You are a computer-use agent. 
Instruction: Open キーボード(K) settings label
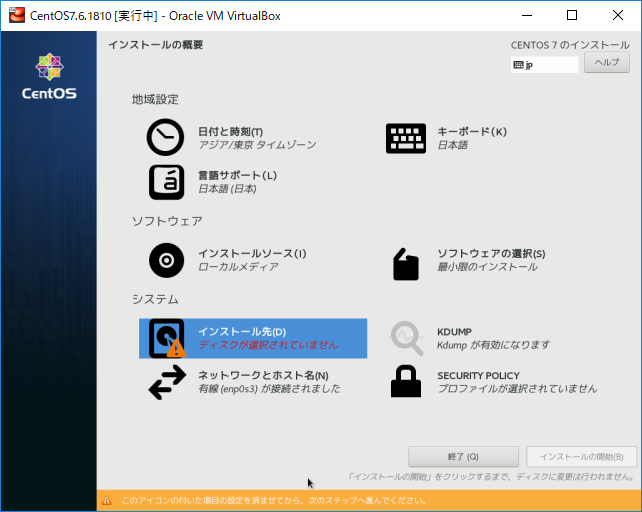pyautogui.click(x=472, y=131)
